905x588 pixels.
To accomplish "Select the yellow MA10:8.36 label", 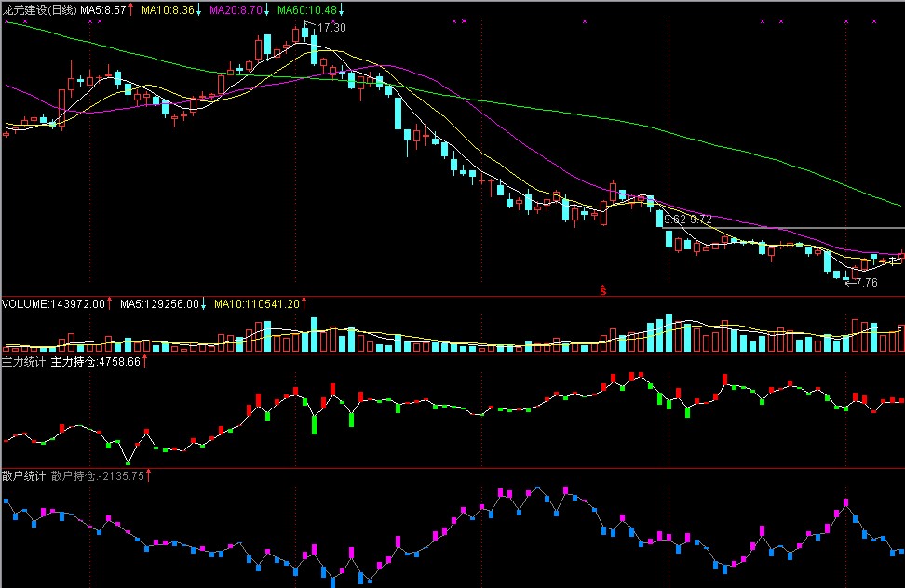I will (168, 9).
